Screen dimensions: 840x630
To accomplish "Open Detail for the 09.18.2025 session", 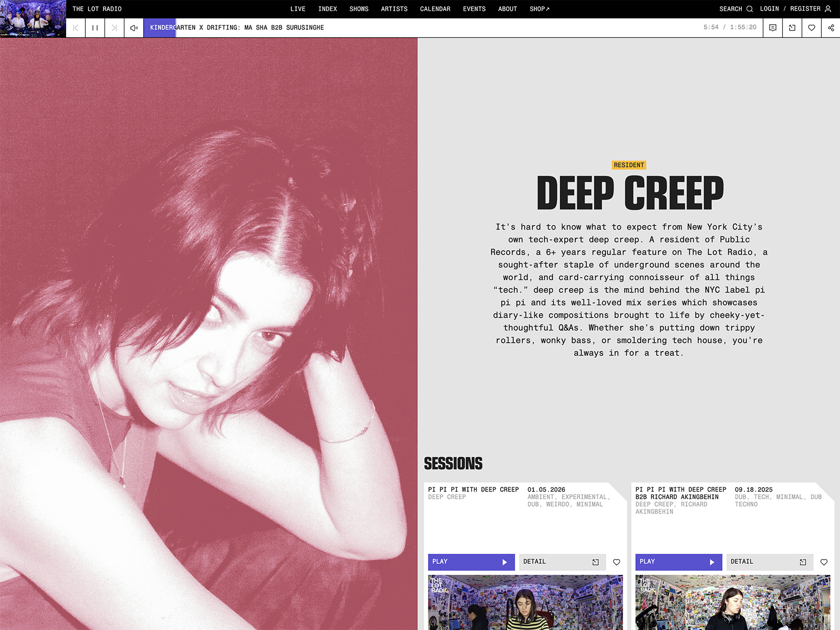I will click(x=769, y=562).
